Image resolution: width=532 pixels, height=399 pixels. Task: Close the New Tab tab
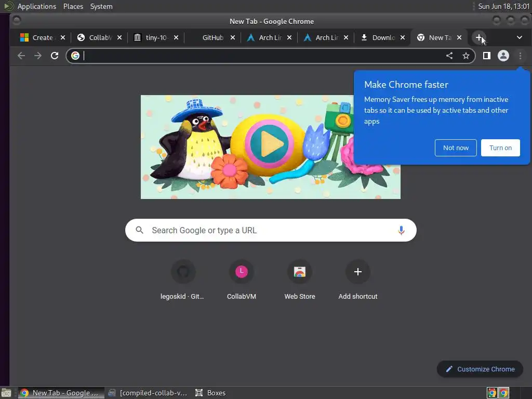point(459,37)
